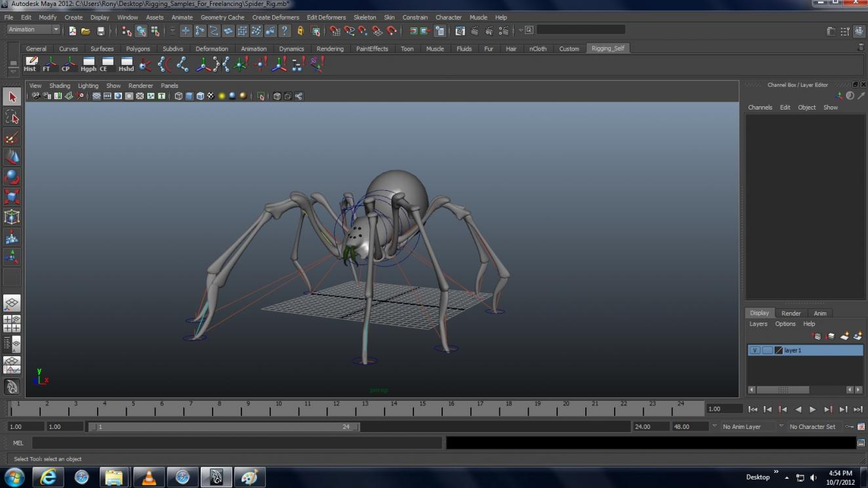Viewport: 868px width, 488px height.
Task: Activate the Paint Selection tool
Action: click(12, 137)
